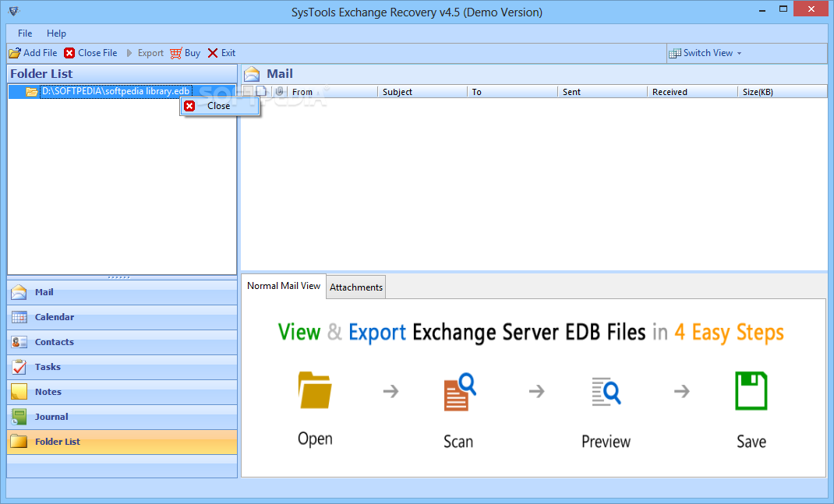Open the Mail section label
The height and width of the screenshot is (504, 834).
[x=44, y=292]
